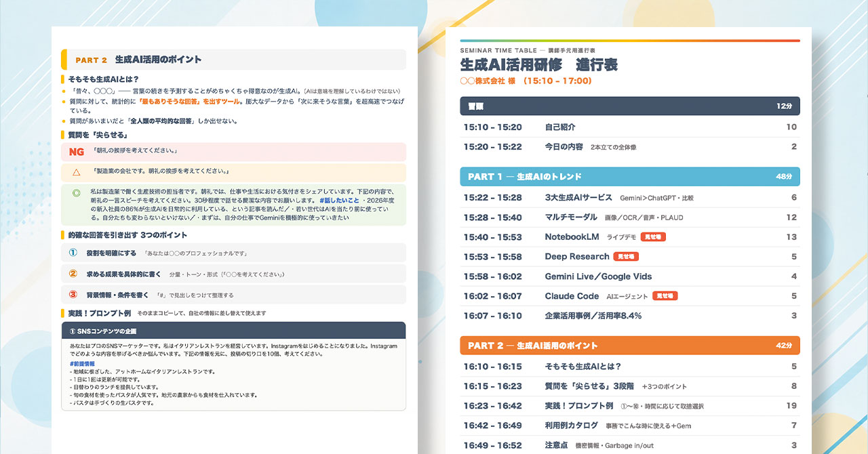Click the Gemini>ChatGPT・比較 note text
Image resolution: width=868 pixels, height=454 pixels.
656,199
